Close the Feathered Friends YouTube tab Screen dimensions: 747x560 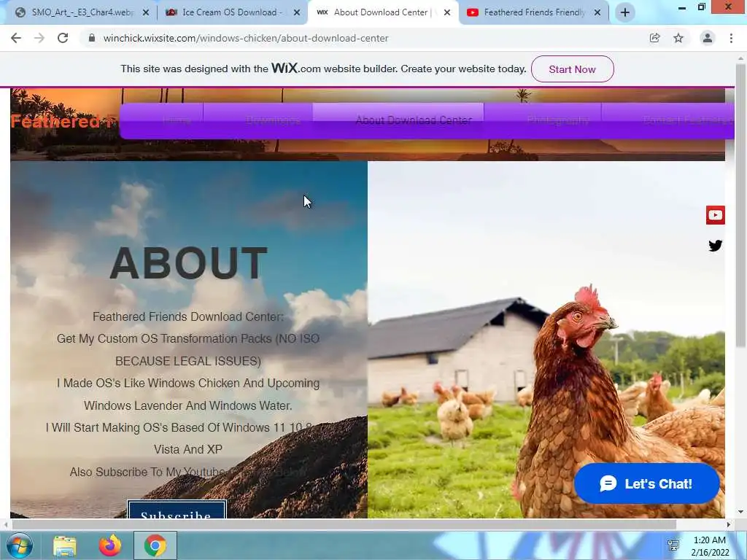597,13
